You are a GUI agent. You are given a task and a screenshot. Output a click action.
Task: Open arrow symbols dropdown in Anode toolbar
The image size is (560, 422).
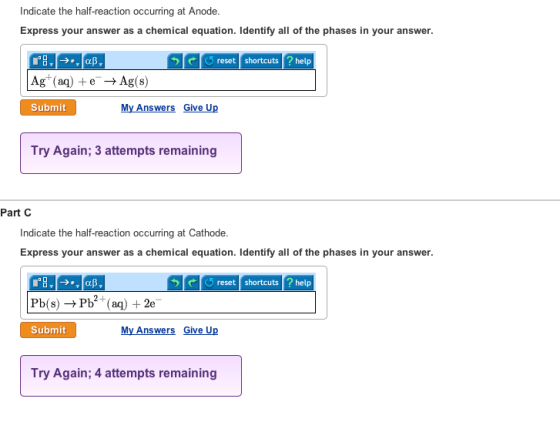pyautogui.click(x=69, y=61)
